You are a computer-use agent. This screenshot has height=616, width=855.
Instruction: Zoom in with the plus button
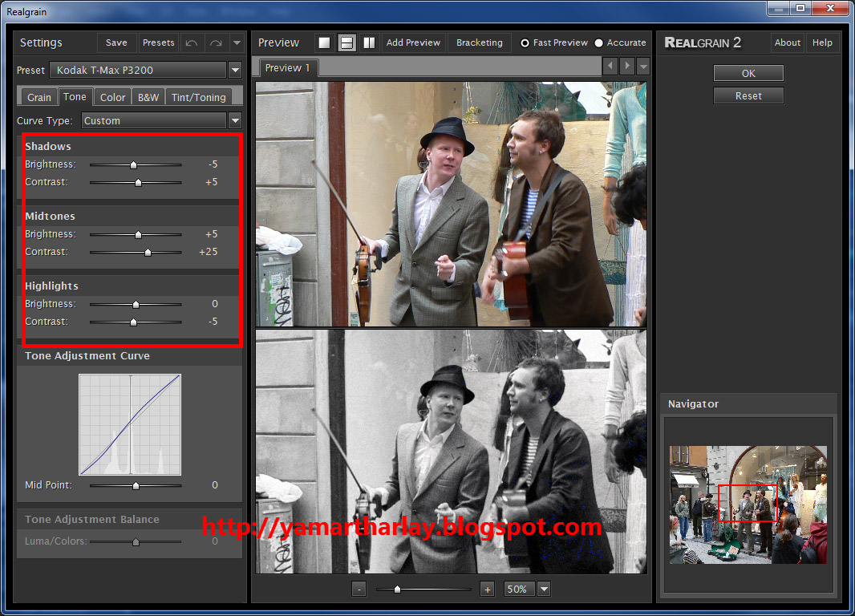(488, 589)
